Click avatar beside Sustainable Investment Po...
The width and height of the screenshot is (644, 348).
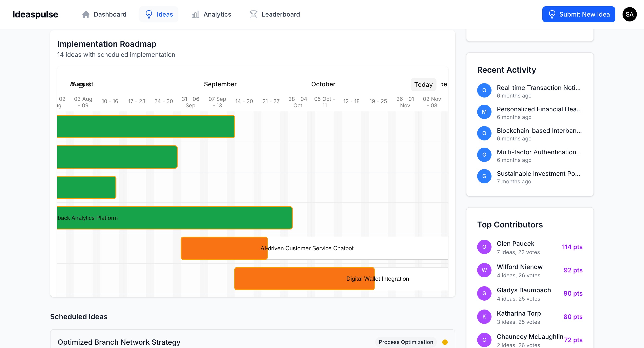coord(484,176)
